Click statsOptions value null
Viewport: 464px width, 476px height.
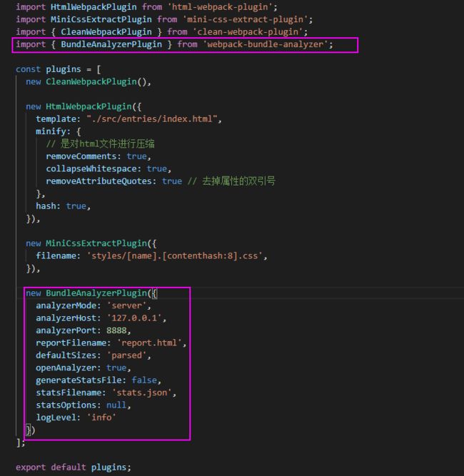click(x=116, y=405)
